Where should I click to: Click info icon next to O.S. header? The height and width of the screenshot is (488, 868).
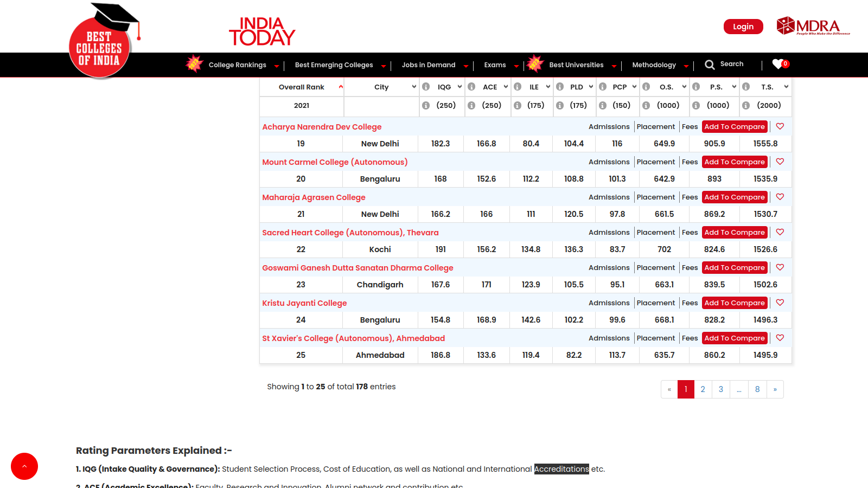[646, 87]
